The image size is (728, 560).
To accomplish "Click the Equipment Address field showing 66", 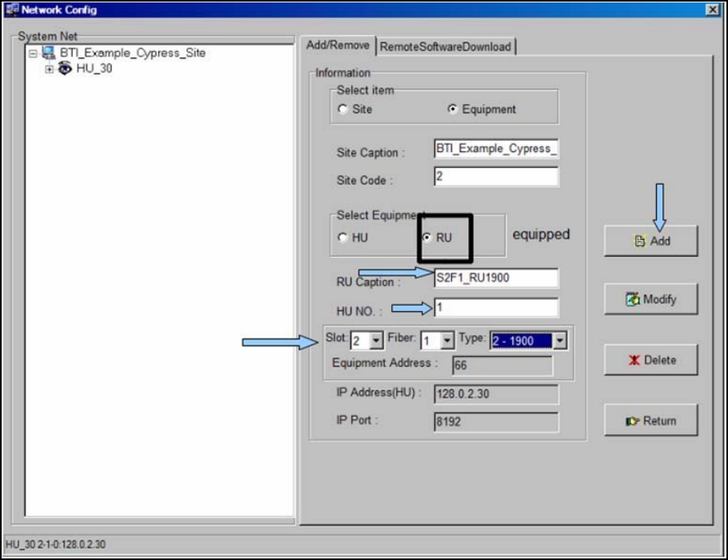I will pyautogui.click(x=502, y=366).
